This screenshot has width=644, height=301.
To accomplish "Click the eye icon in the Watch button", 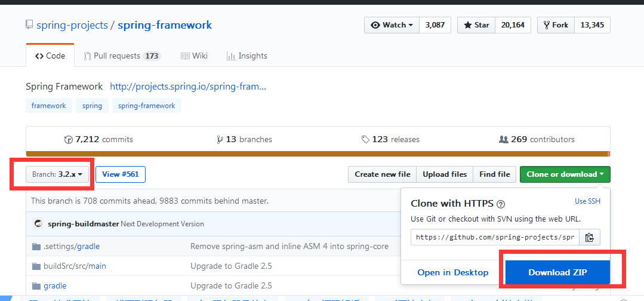I will coord(375,25).
